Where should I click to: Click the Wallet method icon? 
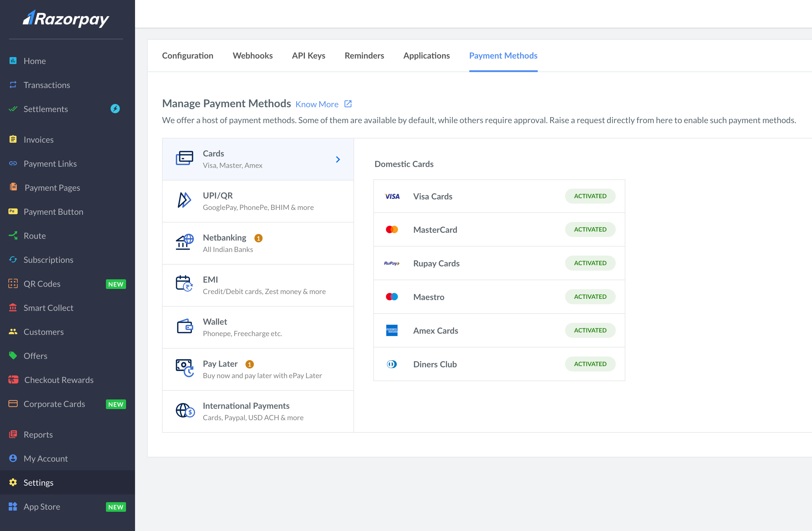(x=185, y=326)
